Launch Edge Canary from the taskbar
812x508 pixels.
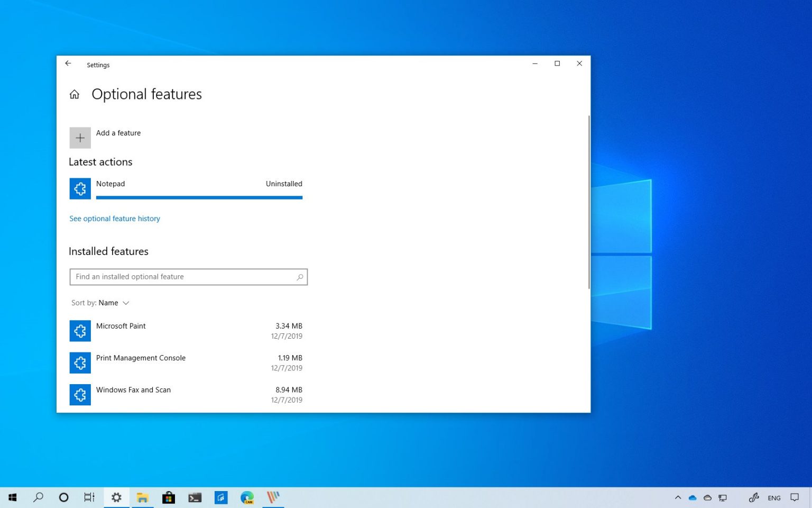(x=247, y=497)
